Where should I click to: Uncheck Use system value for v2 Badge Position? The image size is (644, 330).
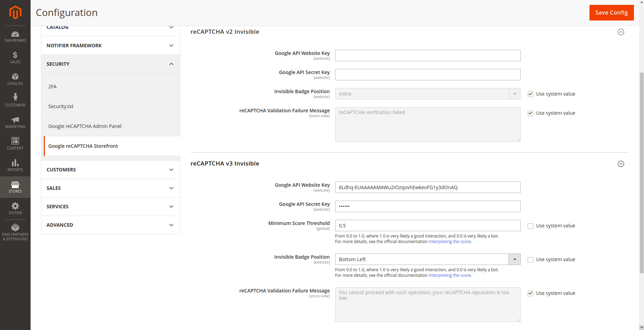[x=530, y=94]
